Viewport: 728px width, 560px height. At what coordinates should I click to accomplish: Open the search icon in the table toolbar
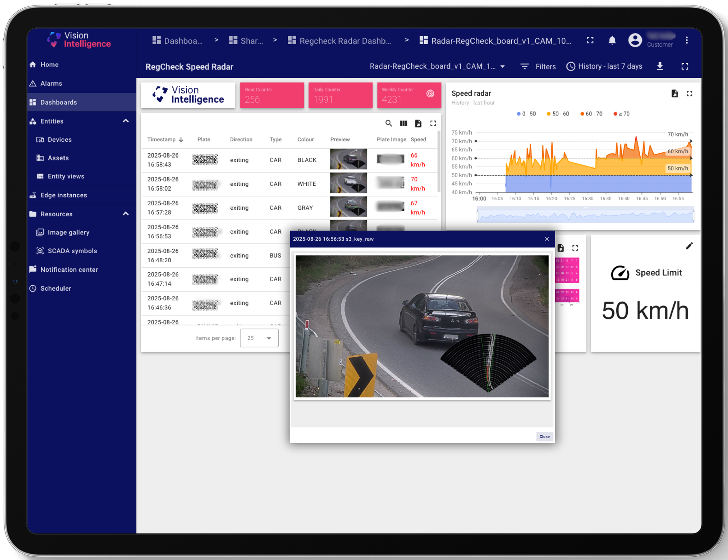coord(388,124)
